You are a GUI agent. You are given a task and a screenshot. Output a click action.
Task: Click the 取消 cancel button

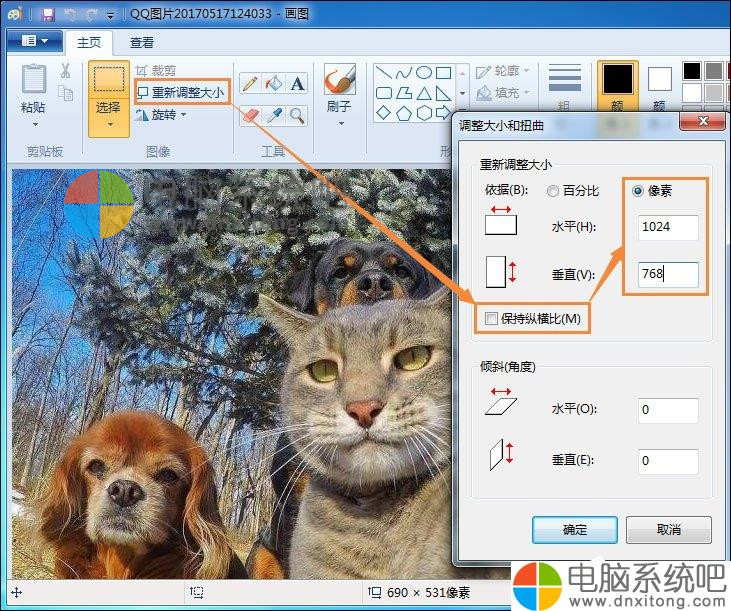[x=669, y=529]
